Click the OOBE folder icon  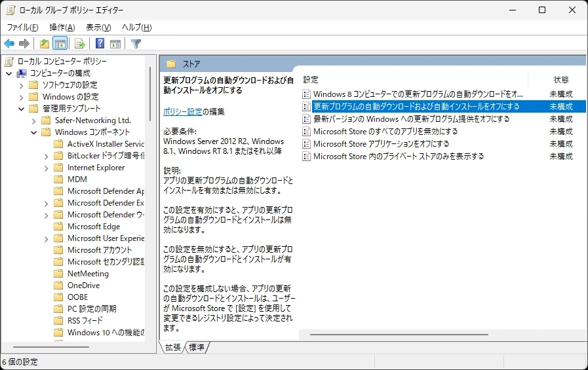pos(58,297)
